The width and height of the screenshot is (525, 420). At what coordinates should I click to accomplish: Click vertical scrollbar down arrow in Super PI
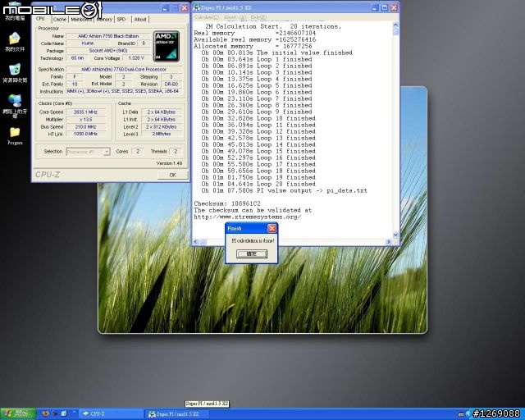395,235
